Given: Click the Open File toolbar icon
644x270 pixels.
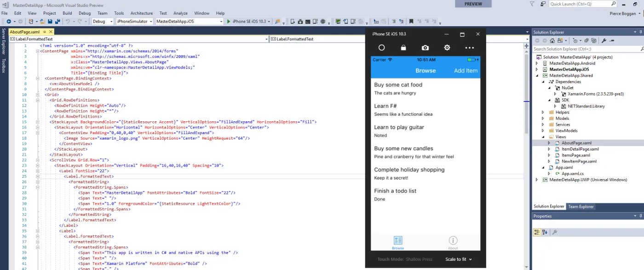Looking at the screenshot, I should point(42,22).
